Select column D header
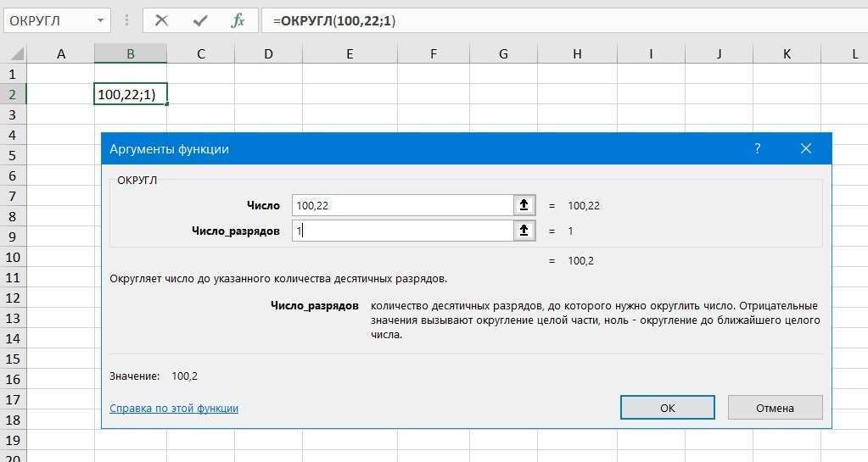 (x=268, y=53)
